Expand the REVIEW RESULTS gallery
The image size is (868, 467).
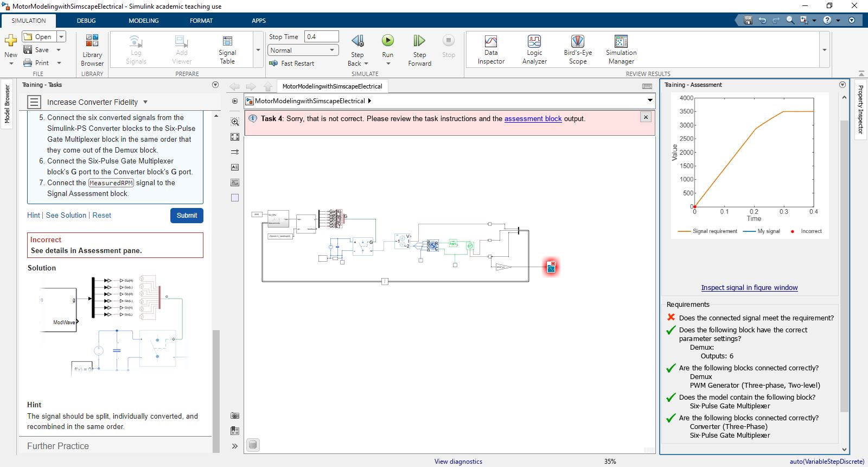[x=825, y=50]
